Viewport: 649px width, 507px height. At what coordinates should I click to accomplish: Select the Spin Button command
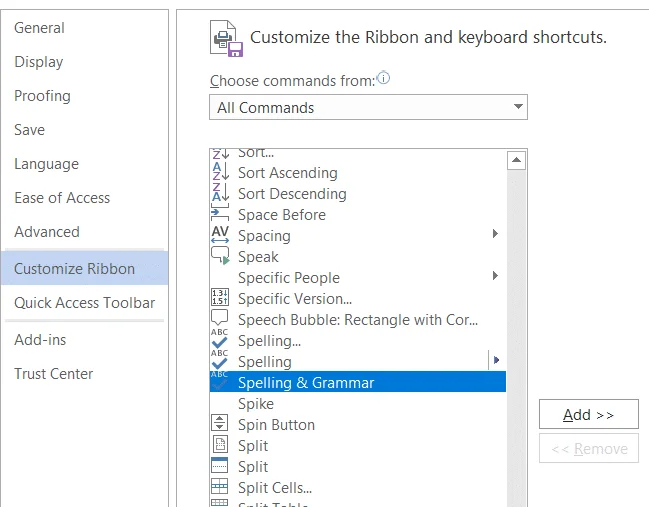coord(358,425)
